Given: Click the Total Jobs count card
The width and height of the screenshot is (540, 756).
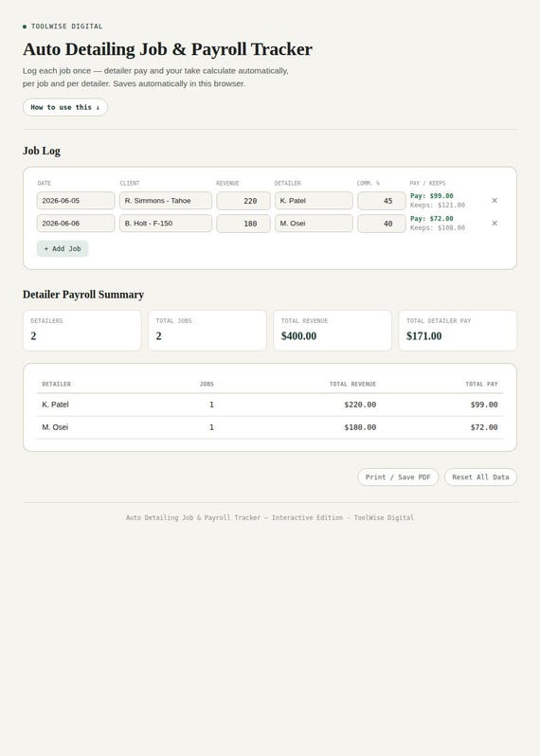Looking at the screenshot, I should 207,331.
